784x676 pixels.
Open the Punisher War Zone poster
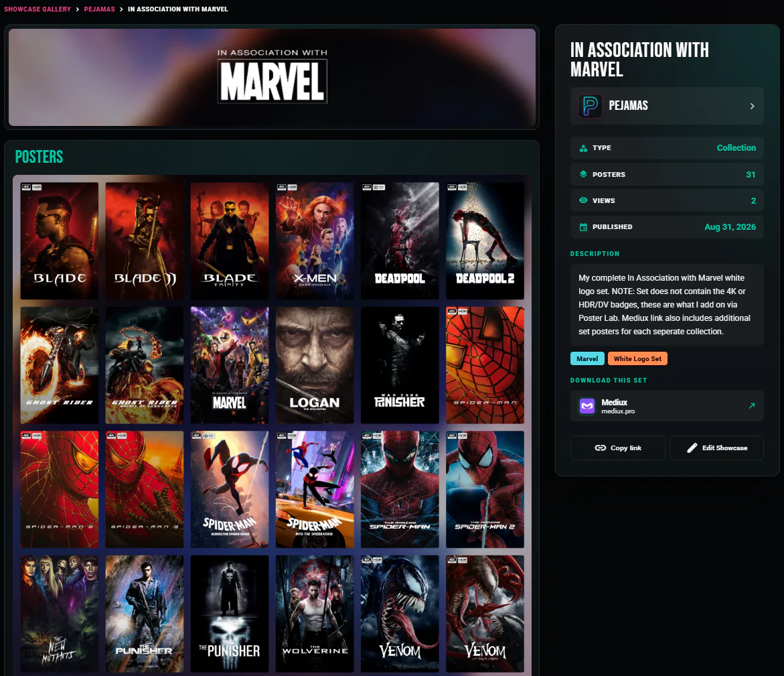coord(400,365)
